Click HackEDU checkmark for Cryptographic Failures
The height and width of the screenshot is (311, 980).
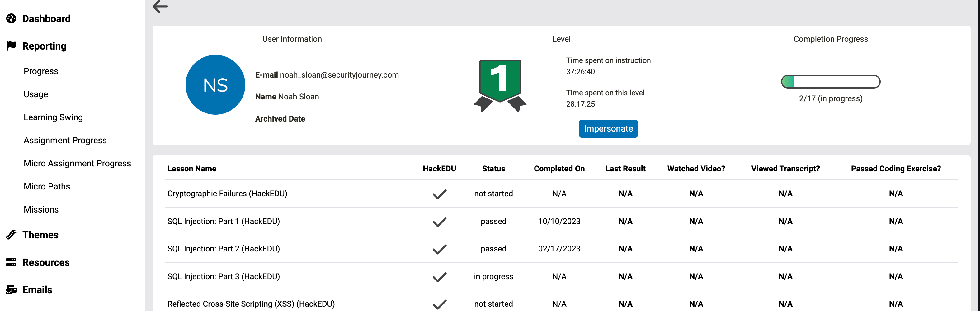439,194
